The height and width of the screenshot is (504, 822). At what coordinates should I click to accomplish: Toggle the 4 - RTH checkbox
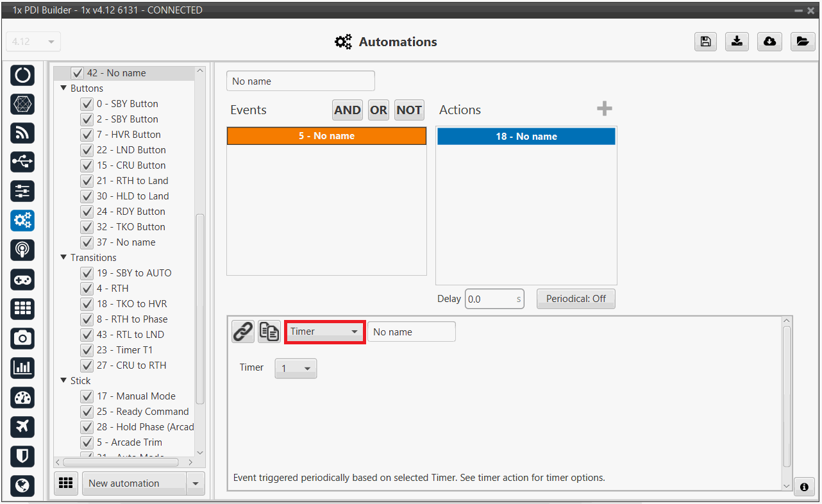pos(87,289)
